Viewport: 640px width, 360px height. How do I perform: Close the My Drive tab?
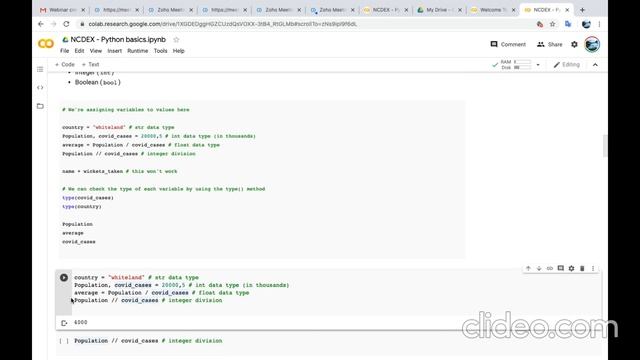[x=460, y=10]
